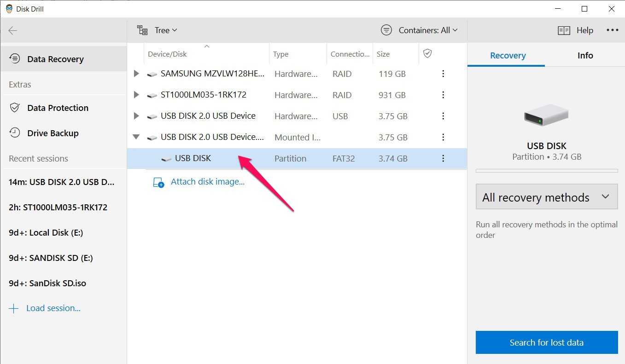Viewport: 625px width, 364px height.
Task: Open the All recovery methods dropdown
Action: pyautogui.click(x=546, y=196)
